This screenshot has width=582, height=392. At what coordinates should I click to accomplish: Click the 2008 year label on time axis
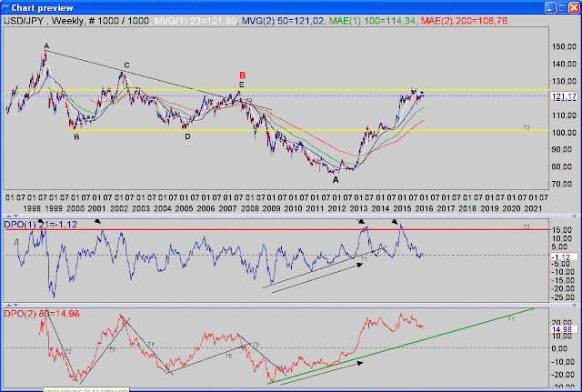249,208
